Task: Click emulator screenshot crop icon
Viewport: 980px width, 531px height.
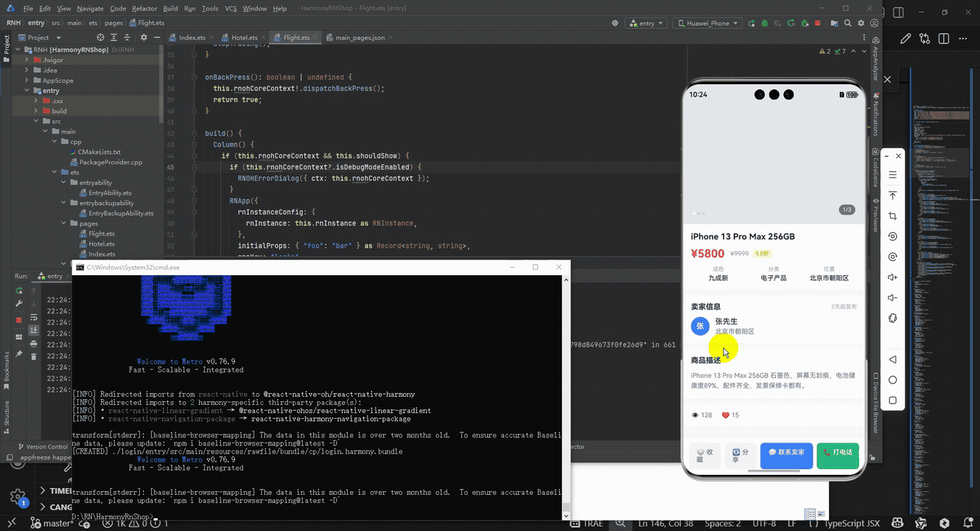Action: [892, 216]
